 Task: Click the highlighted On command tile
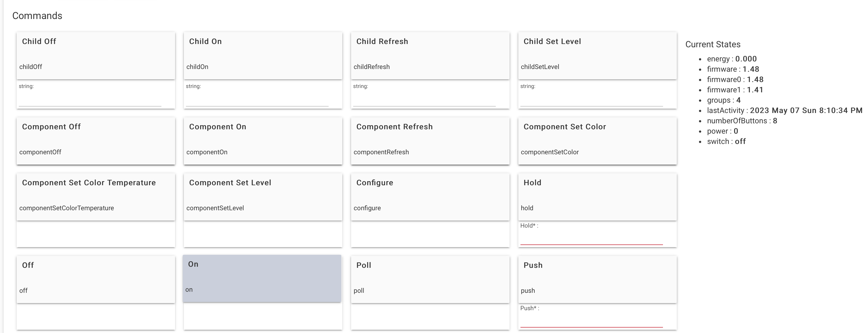point(262,278)
